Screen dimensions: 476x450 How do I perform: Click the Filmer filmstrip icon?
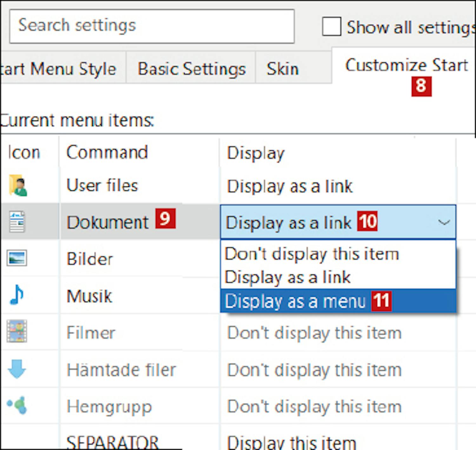[x=17, y=332]
